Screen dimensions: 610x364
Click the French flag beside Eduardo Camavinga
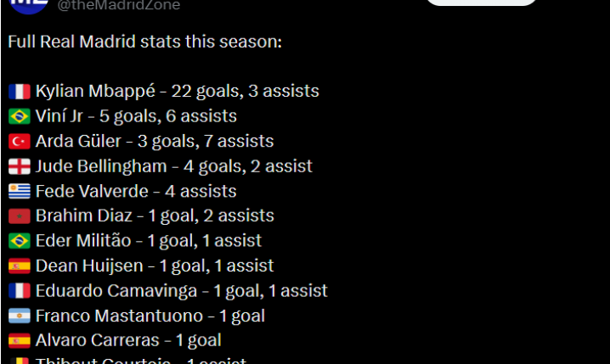click(x=20, y=291)
